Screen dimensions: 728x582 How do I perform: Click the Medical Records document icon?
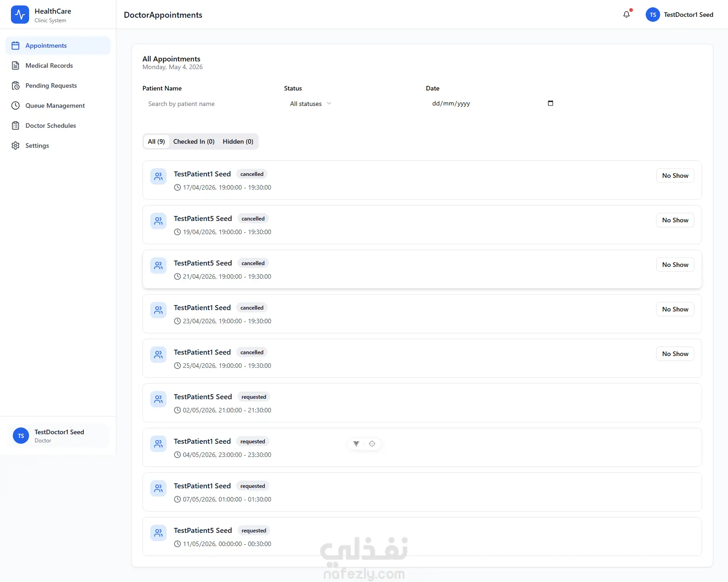[x=15, y=65]
